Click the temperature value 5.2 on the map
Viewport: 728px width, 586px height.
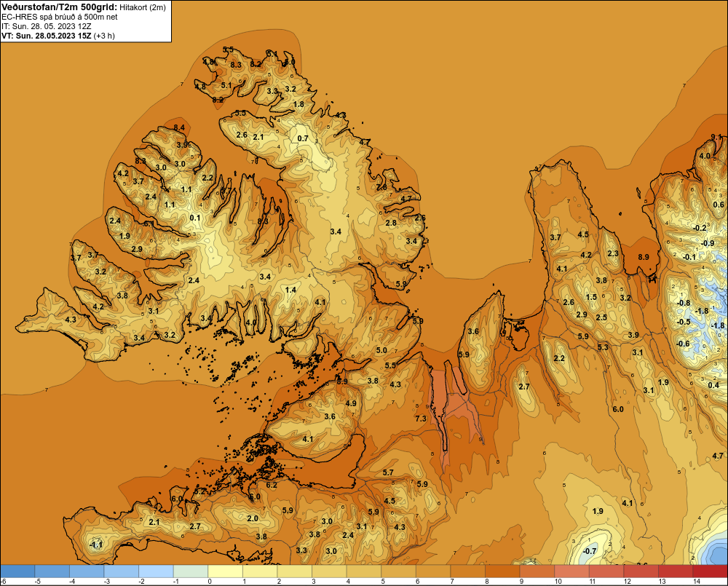point(200,491)
